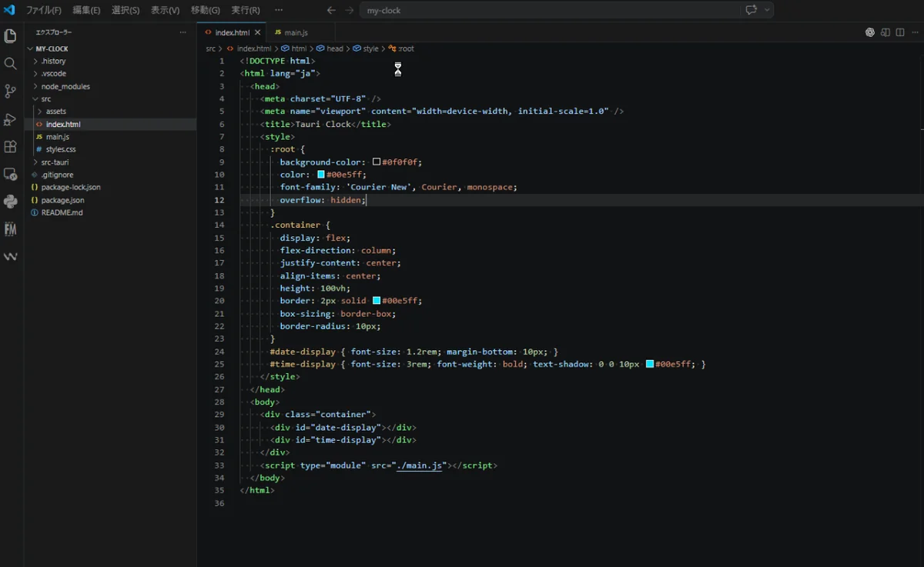Open styles.css in the explorer
This screenshot has width=924, height=567.
[60, 149]
